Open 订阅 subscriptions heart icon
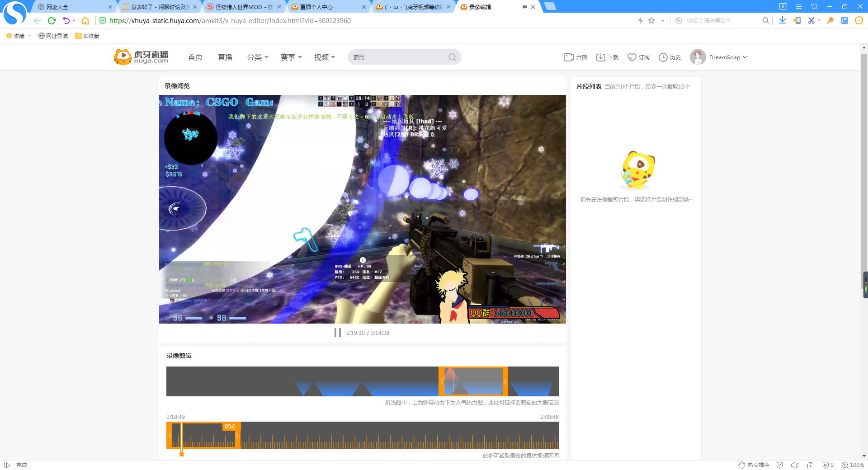Screen dimensions: 868x470 [638, 57]
